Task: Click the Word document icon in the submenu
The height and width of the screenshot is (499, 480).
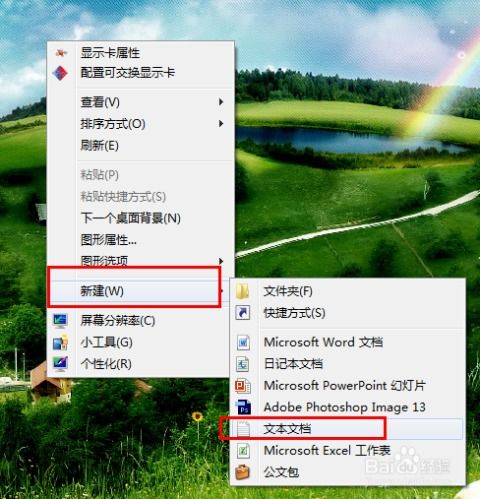Action: pyautogui.click(x=243, y=342)
